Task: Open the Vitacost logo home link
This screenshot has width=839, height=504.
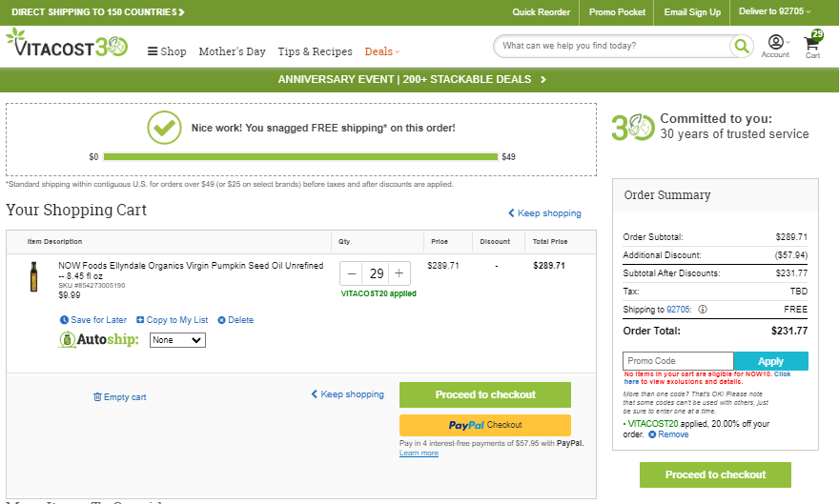Action: (67, 43)
